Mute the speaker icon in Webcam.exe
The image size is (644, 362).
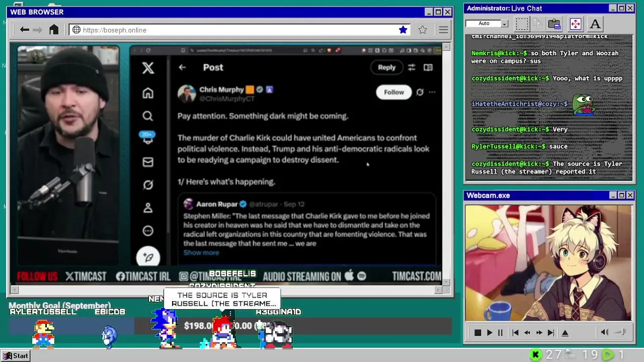pos(605,332)
